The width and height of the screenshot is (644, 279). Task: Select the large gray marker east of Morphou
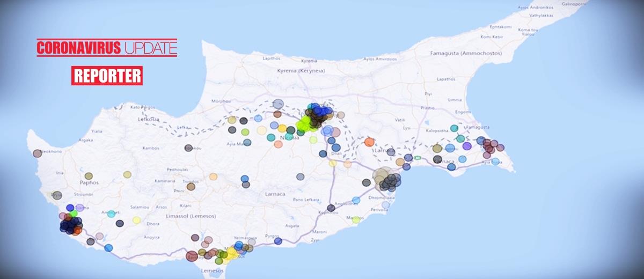point(278,104)
